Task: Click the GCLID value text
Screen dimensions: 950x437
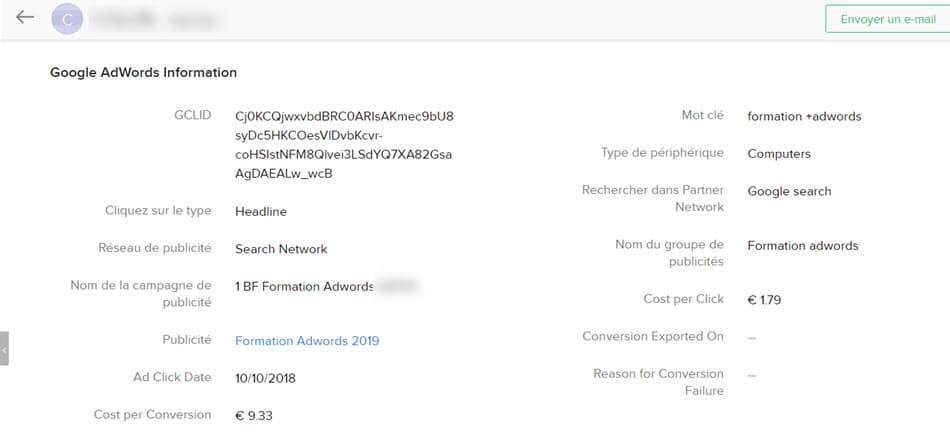Action: (344, 145)
